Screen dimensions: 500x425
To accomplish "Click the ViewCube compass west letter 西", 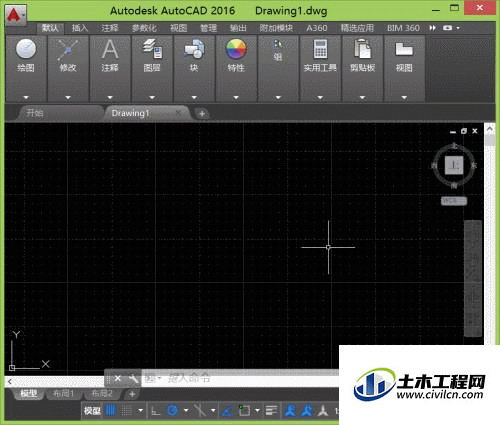I will coord(434,165).
